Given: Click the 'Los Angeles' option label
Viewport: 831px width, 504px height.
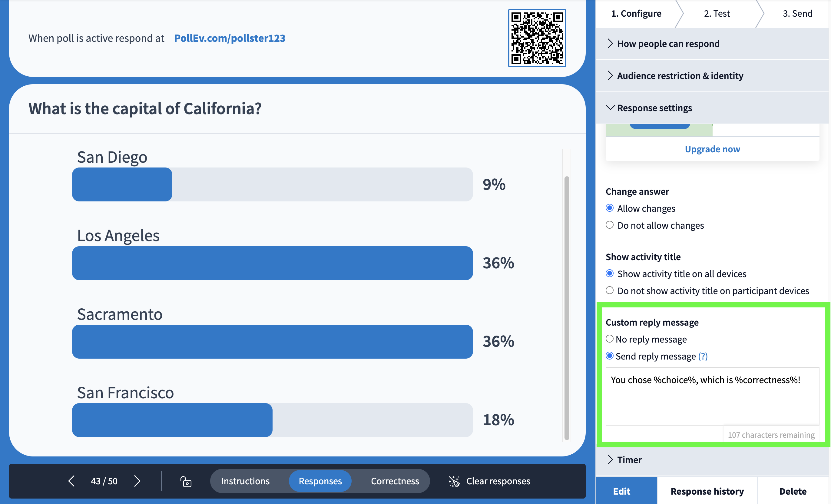Looking at the screenshot, I should click(118, 236).
